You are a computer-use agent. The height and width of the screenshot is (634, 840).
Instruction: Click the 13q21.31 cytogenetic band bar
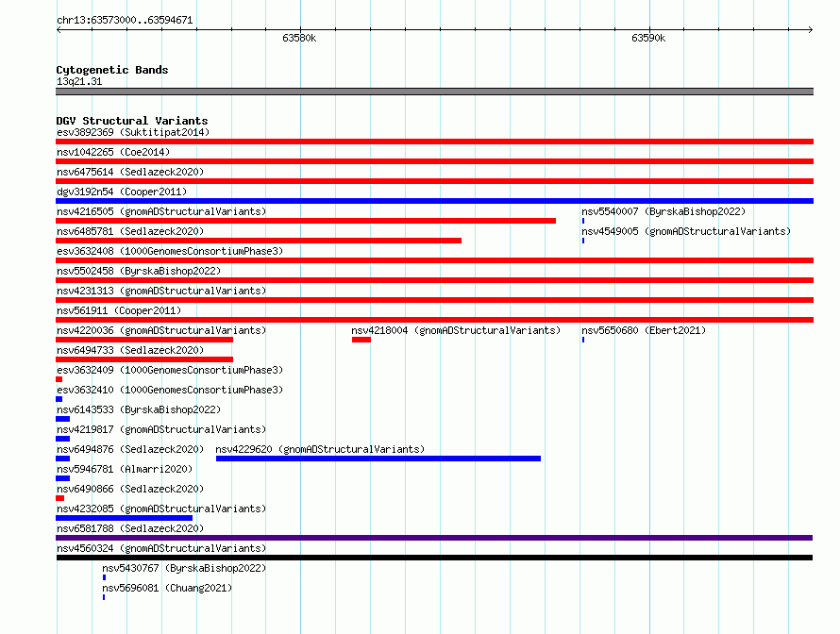click(x=434, y=92)
